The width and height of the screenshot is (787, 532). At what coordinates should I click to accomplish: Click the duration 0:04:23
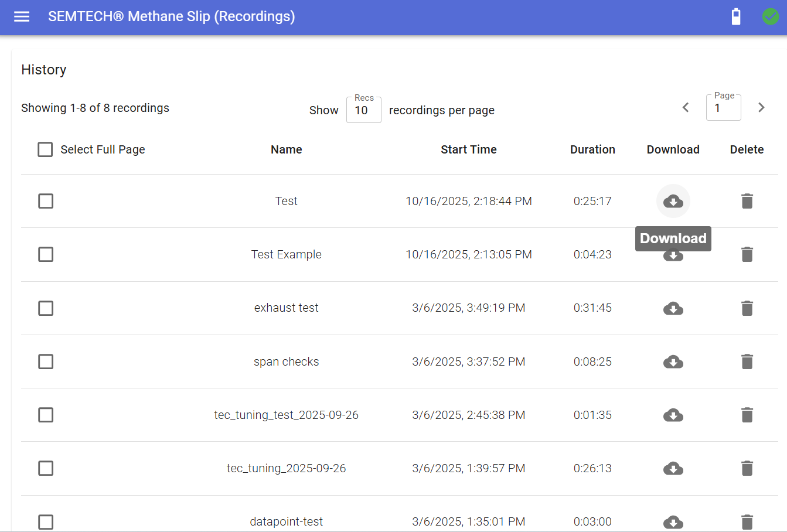(592, 254)
